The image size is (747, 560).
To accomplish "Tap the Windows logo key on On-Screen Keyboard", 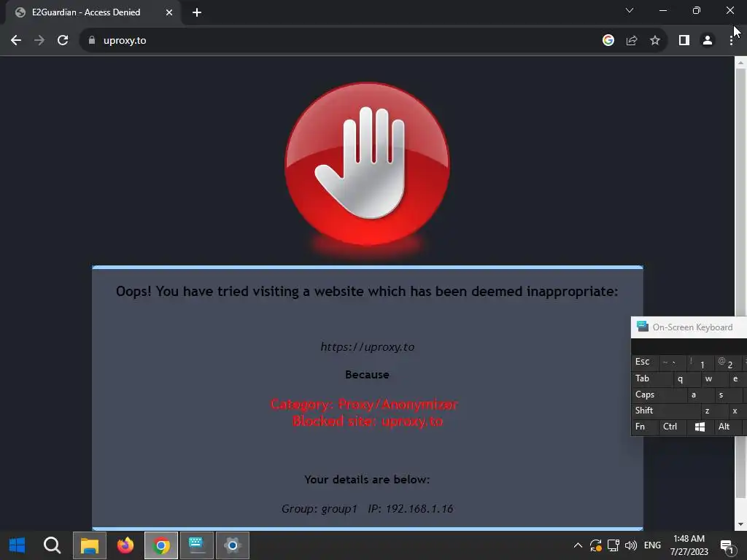I will (700, 427).
